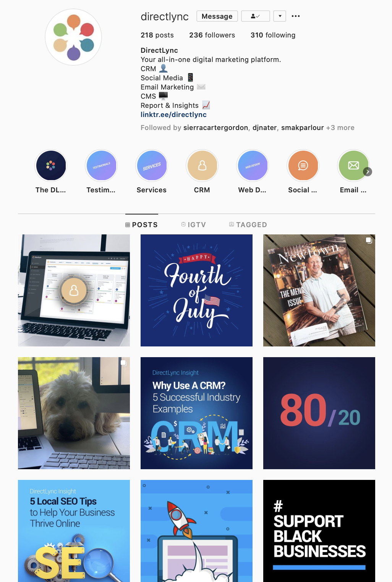392x582 pixels.
Task: Switch to the IGTV tab
Action: 194,225
